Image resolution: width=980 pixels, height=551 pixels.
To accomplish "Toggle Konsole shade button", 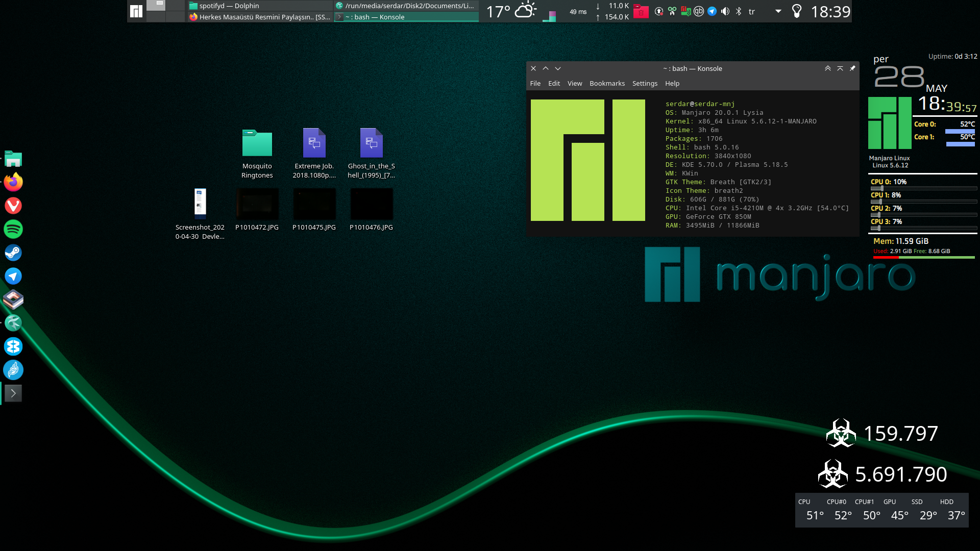I will pyautogui.click(x=840, y=68).
